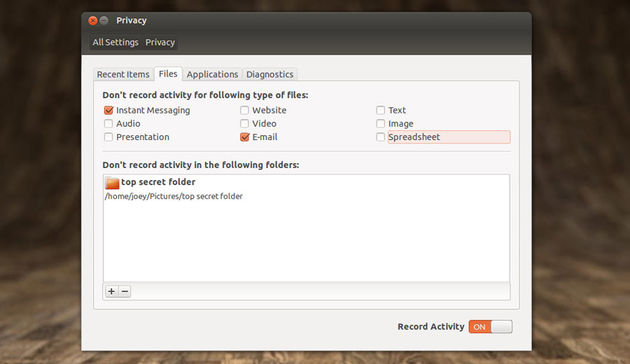Check the Website file type
Viewport: 630px width, 364px height.
[x=244, y=110]
